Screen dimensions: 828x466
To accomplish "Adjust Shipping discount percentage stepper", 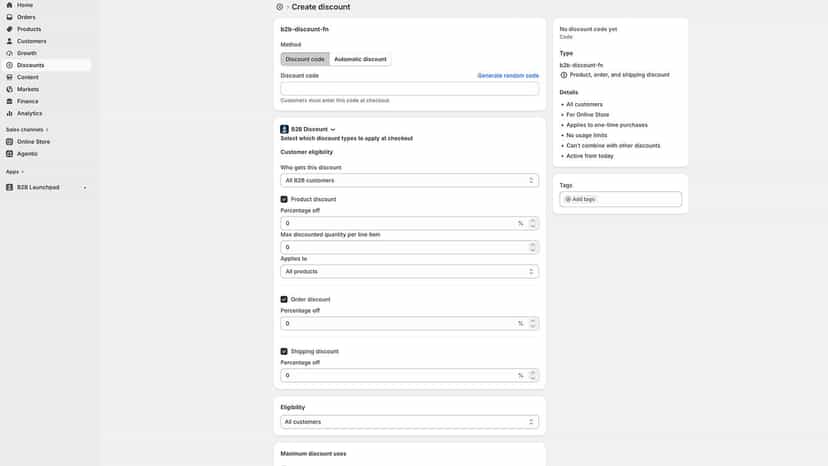I will [532, 375].
